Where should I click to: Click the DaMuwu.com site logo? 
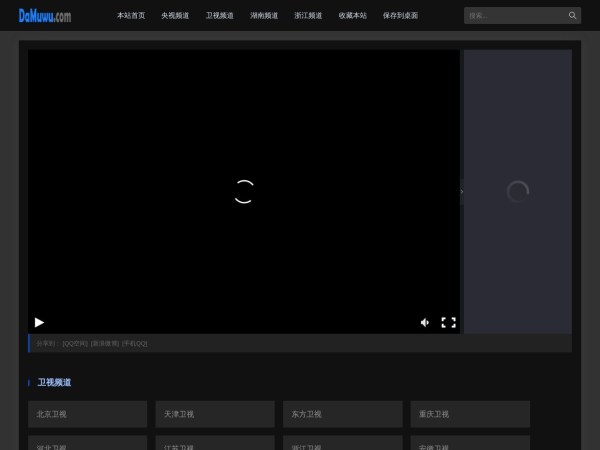45,16
